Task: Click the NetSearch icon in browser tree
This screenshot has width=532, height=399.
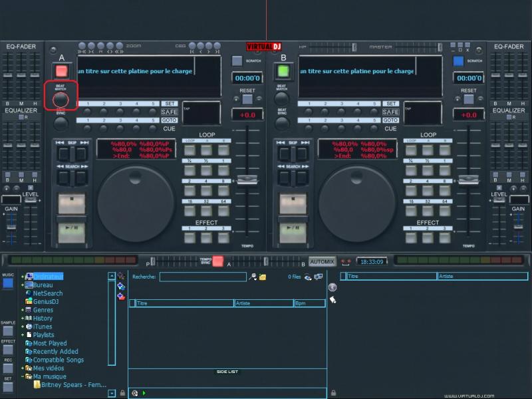Action: pos(29,293)
